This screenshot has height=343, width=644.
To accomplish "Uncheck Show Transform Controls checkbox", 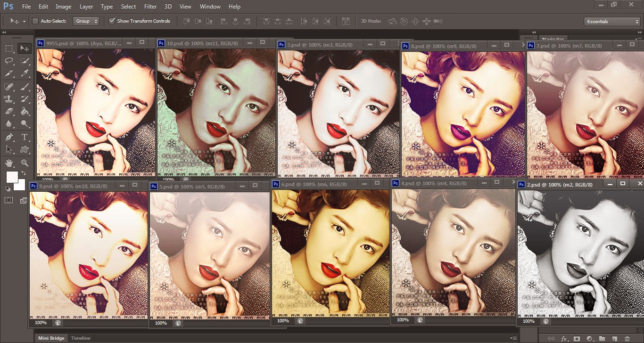I will pos(112,21).
